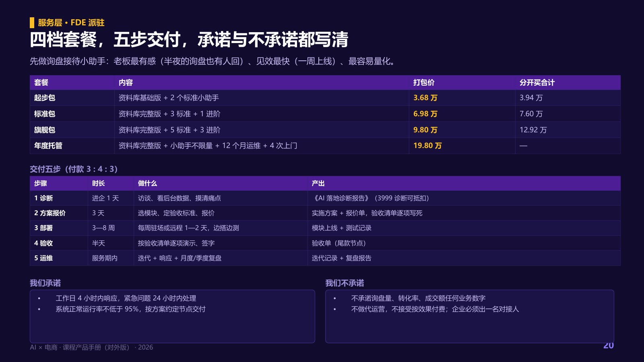This screenshot has height=362, width=644.
Task: Click the 7.60 万 separate total
Action: (531, 114)
